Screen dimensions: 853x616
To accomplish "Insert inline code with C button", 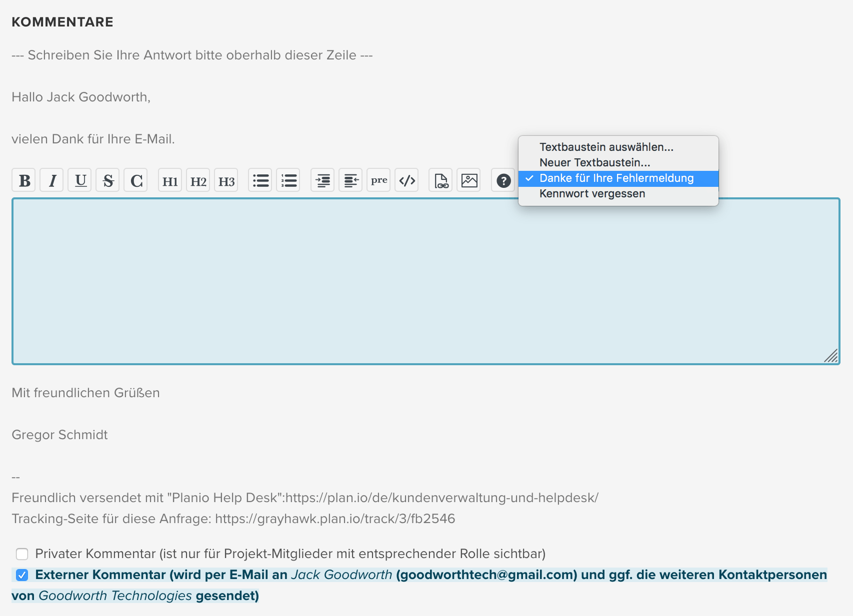I will point(136,180).
